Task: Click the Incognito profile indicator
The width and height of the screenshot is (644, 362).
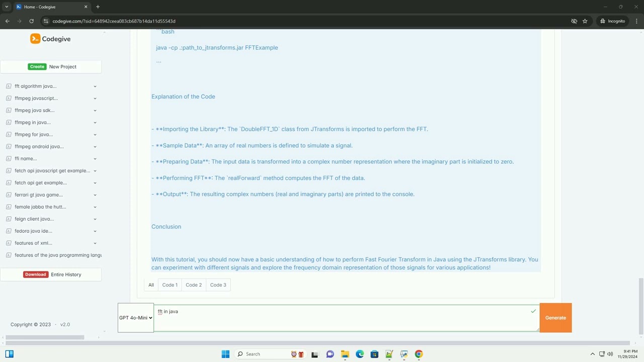Action: point(613,21)
